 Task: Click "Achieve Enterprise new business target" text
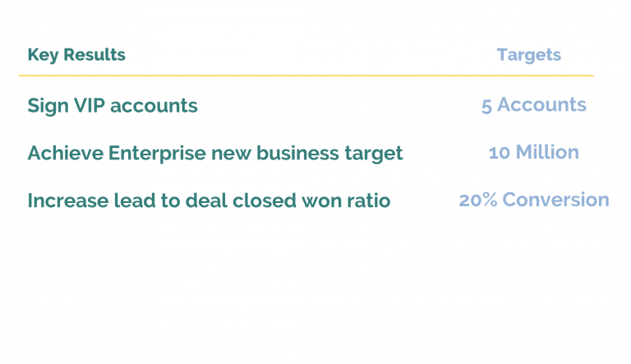(x=215, y=153)
